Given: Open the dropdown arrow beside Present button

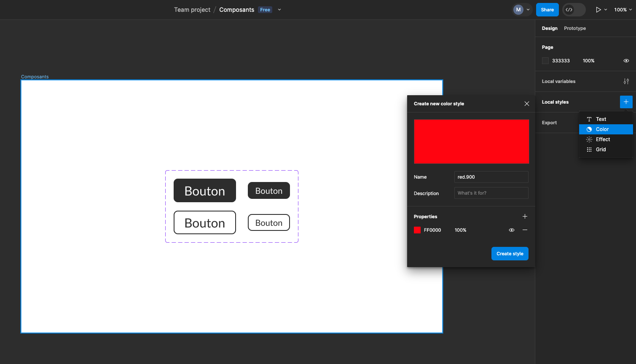Looking at the screenshot, I should tap(606, 10).
